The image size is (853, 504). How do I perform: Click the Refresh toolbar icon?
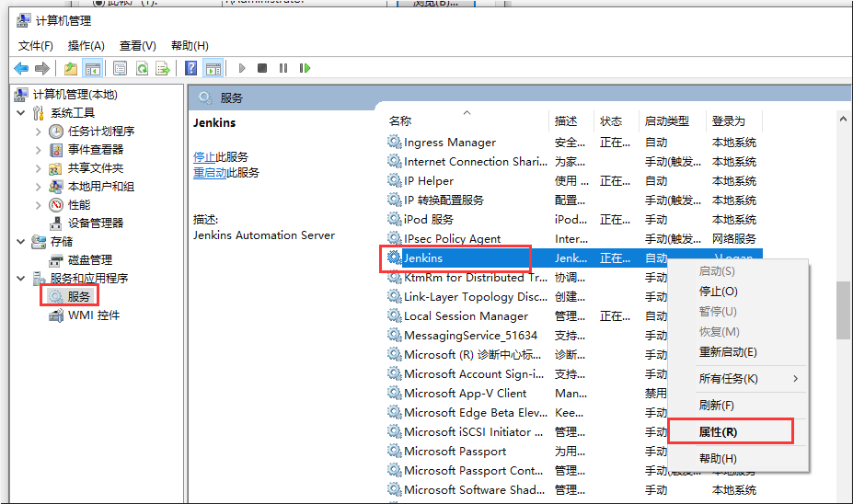(x=142, y=68)
